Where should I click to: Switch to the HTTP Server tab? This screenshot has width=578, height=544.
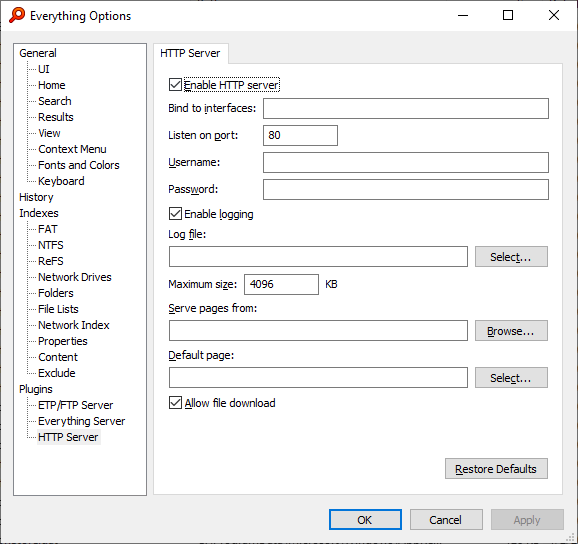(190, 53)
